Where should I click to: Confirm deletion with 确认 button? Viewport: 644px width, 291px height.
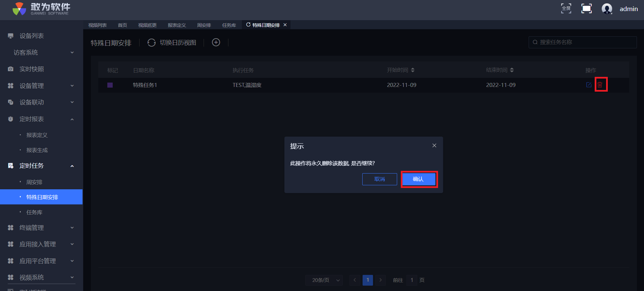pos(419,179)
